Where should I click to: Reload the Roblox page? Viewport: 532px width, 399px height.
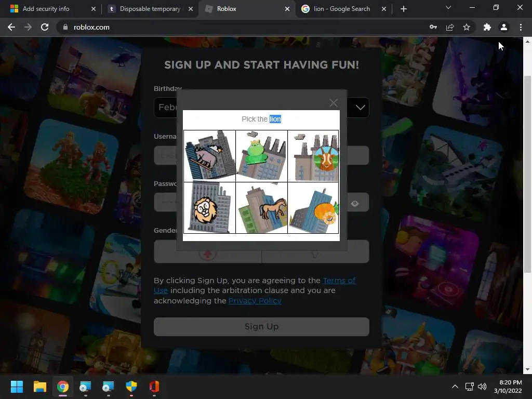click(x=45, y=27)
